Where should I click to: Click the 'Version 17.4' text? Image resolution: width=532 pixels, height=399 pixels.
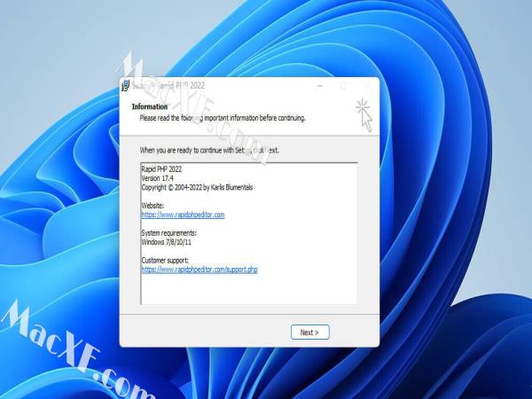[x=158, y=178]
